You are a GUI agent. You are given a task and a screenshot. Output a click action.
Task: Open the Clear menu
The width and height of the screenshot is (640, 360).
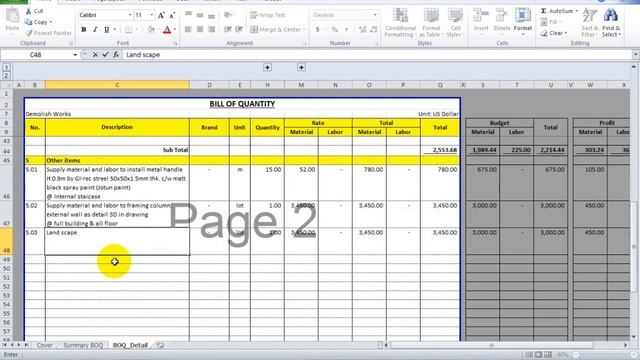(x=555, y=33)
